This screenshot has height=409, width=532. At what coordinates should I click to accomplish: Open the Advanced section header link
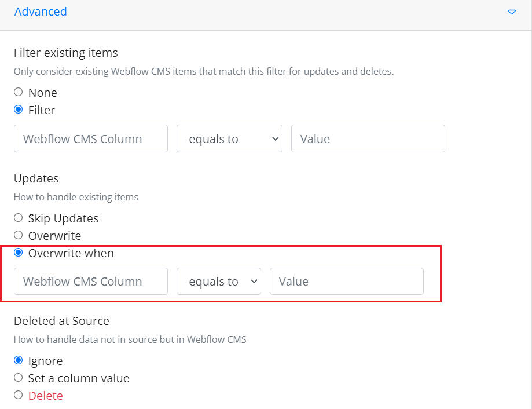[x=41, y=12]
